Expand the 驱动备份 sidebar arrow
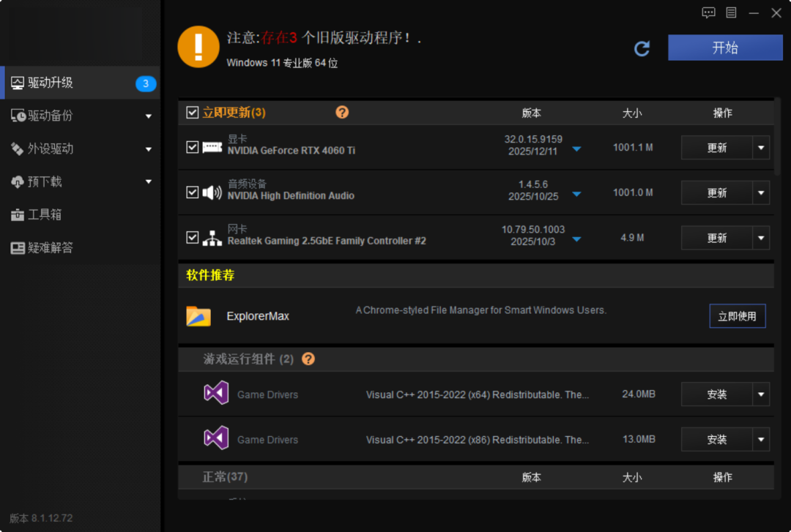 pyautogui.click(x=148, y=116)
